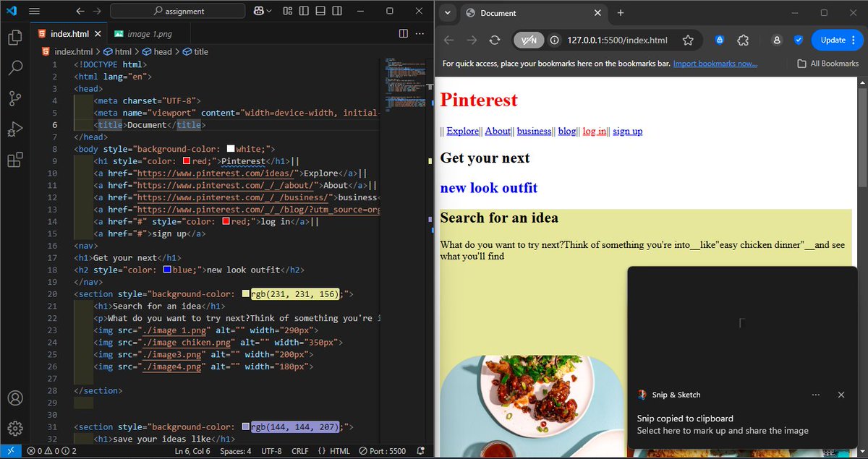Close the Document browser tab
Image resolution: width=868 pixels, height=459 pixels.
(597, 13)
